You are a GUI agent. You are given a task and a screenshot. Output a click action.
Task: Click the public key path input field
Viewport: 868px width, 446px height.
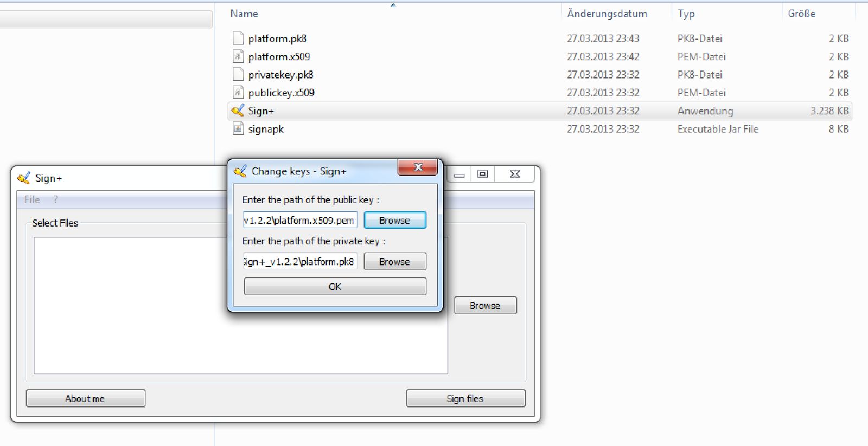(300, 221)
